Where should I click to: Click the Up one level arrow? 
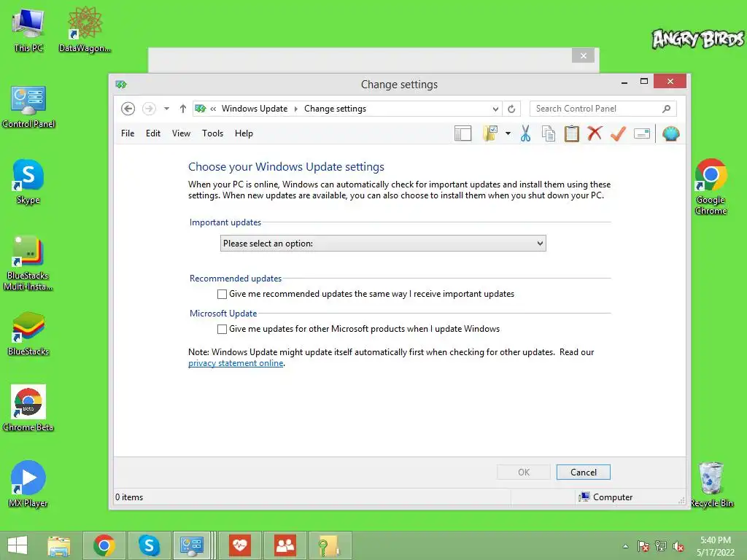183,109
